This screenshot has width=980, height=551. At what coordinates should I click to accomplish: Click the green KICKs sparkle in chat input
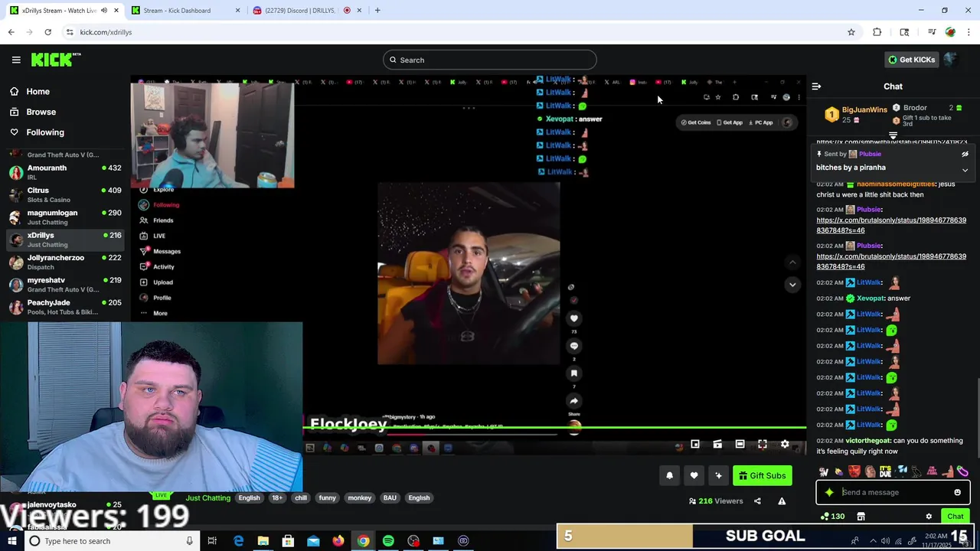click(x=829, y=493)
